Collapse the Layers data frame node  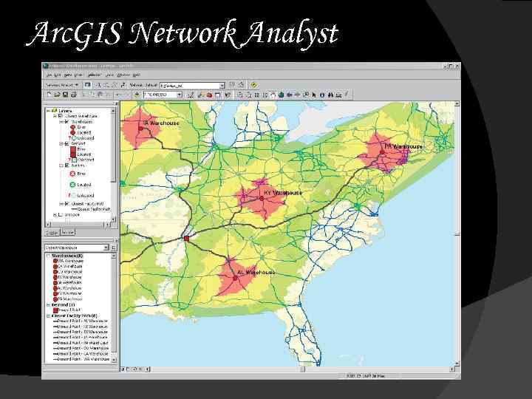[48, 111]
